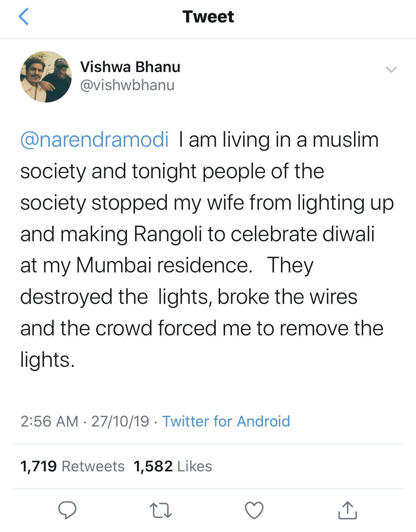
Task: View the 1,582 Likes list
Action: coord(172,466)
